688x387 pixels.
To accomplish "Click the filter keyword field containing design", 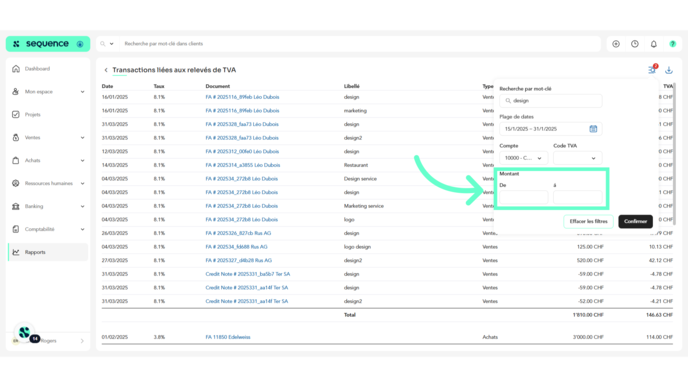I will coord(551,101).
